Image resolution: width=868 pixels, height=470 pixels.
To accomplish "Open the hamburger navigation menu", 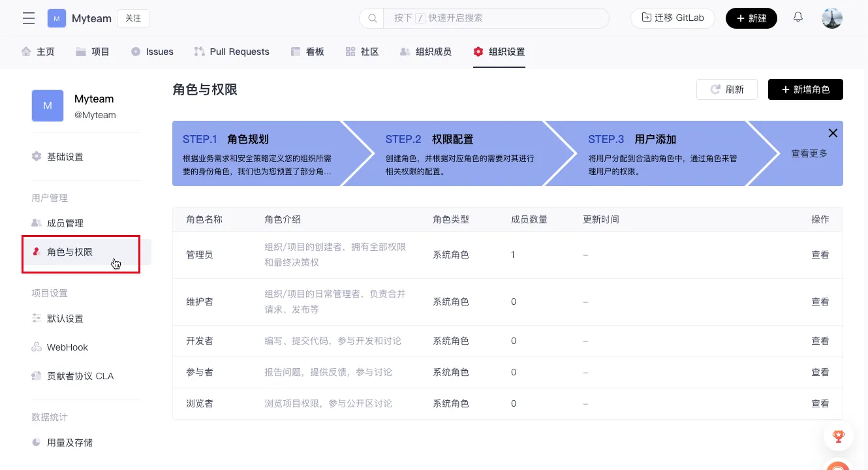I will [x=29, y=18].
